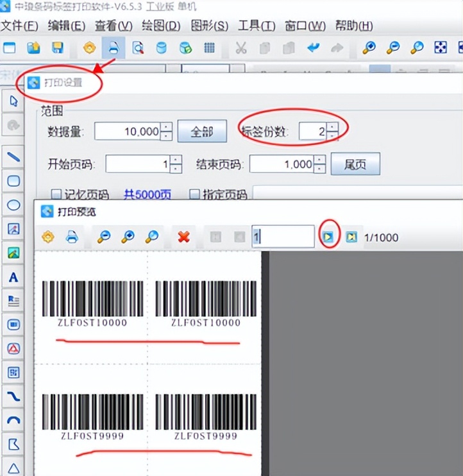Click the 全部 button
The image size is (463, 476).
[x=202, y=132]
